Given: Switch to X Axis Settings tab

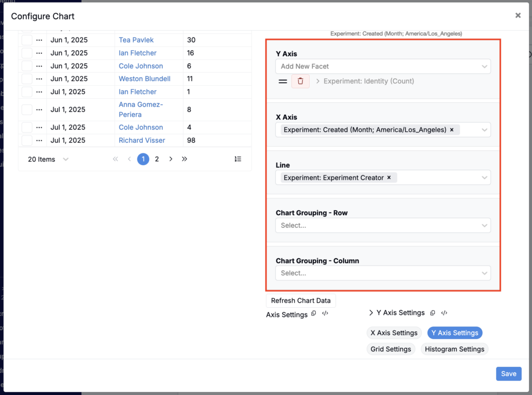Looking at the screenshot, I should 394,333.
